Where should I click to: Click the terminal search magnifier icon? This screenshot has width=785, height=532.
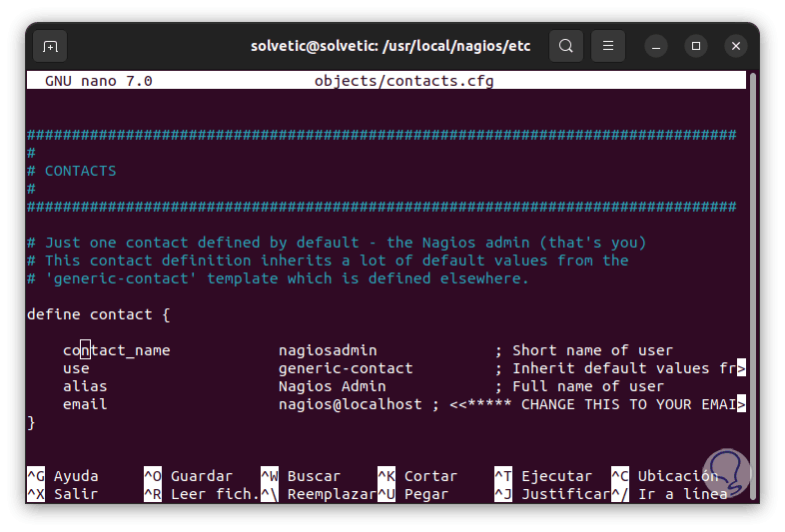pos(565,46)
